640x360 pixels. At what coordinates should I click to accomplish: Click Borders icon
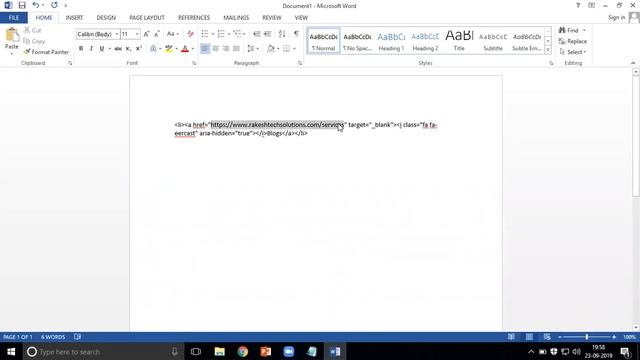click(287, 49)
